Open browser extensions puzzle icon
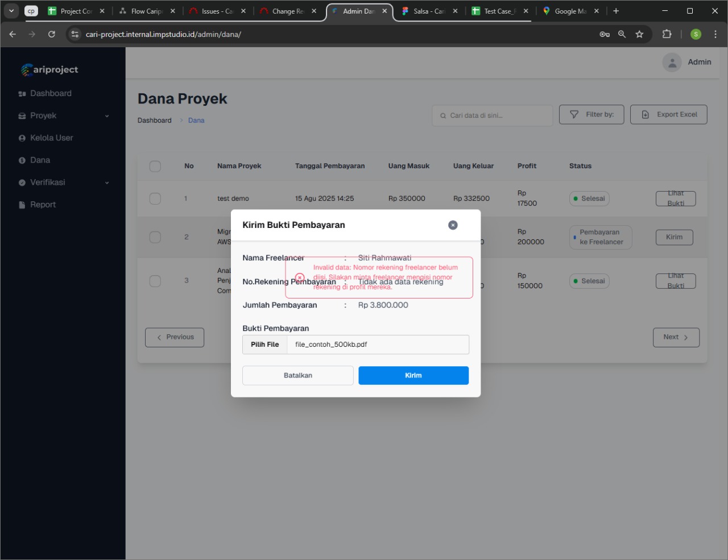The width and height of the screenshot is (728, 560). click(667, 34)
